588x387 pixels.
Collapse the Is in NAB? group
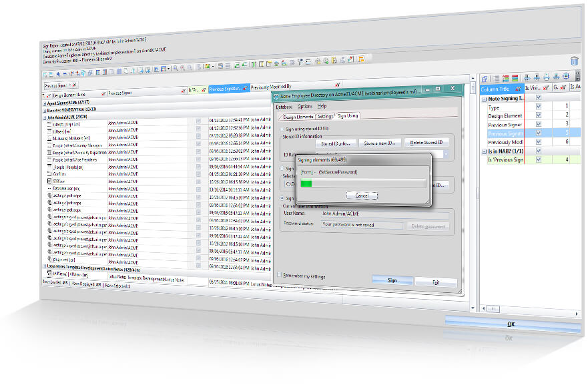[484, 152]
